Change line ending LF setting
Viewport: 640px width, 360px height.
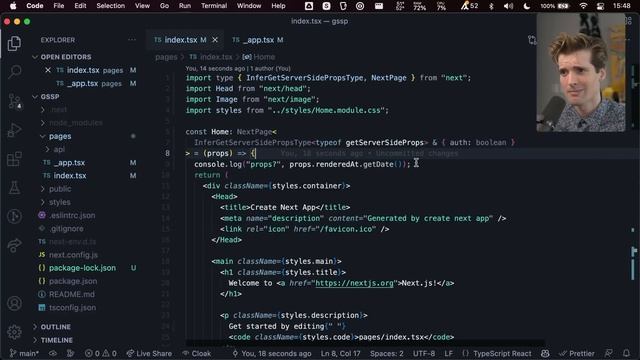449,353
